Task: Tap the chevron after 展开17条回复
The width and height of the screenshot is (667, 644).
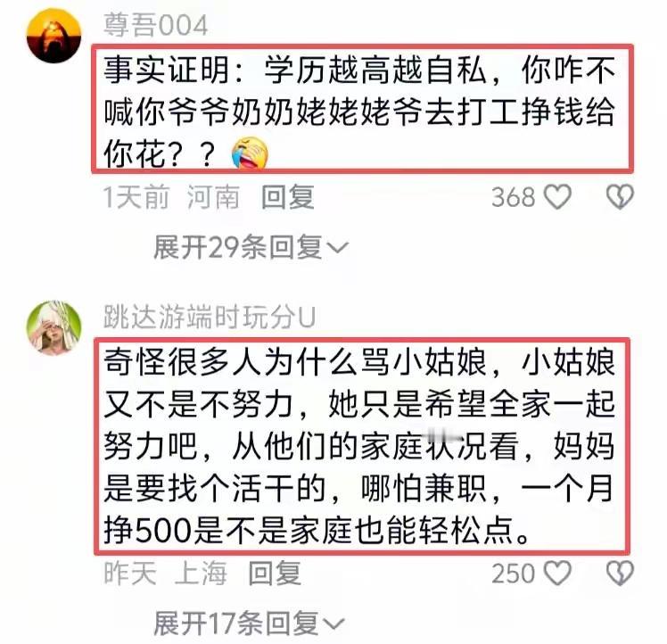Action: [x=333, y=623]
